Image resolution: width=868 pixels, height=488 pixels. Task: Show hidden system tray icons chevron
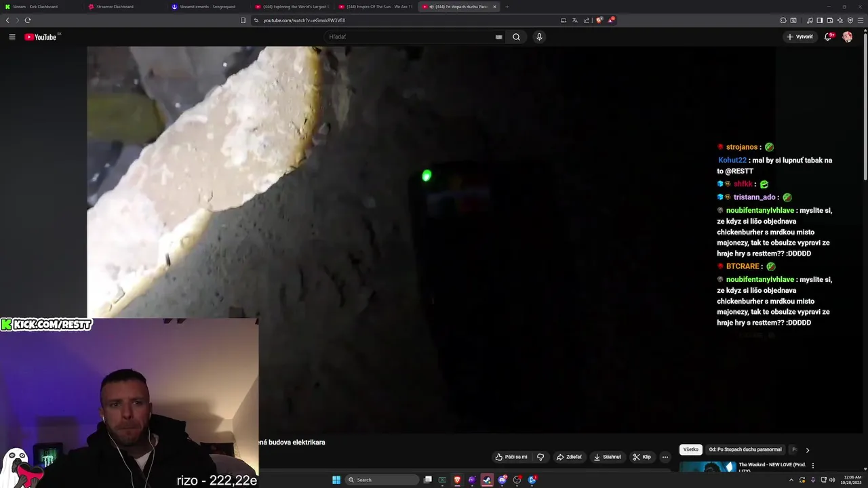click(x=791, y=480)
